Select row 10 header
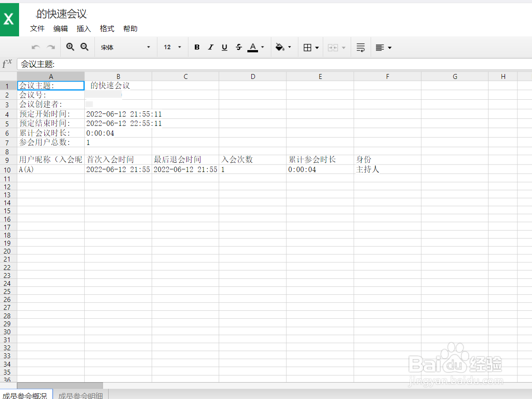The image size is (532, 399). [x=8, y=170]
